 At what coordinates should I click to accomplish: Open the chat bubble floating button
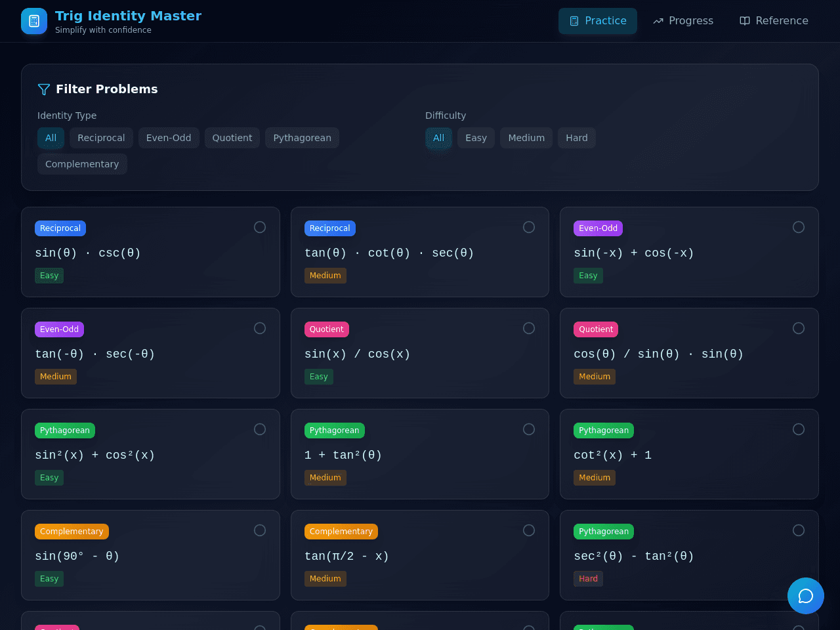point(806,596)
